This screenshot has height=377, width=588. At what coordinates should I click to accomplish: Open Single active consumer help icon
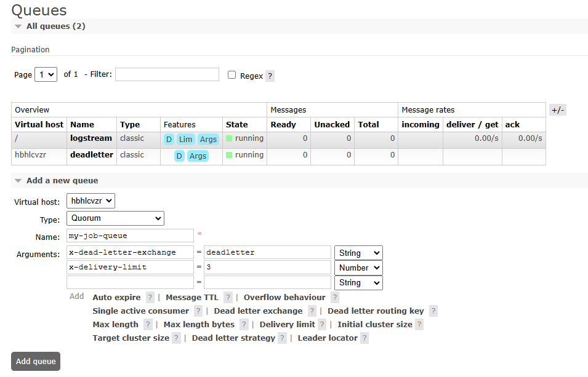(x=198, y=311)
